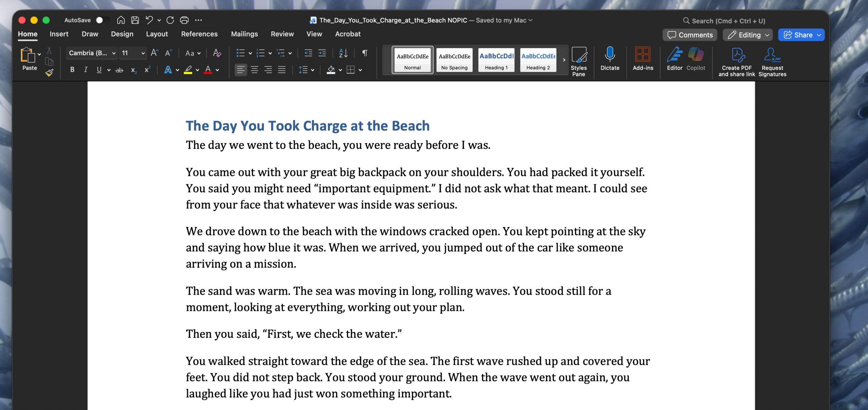
Task: Open the Layout tab
Action: (x=157, y=34)
